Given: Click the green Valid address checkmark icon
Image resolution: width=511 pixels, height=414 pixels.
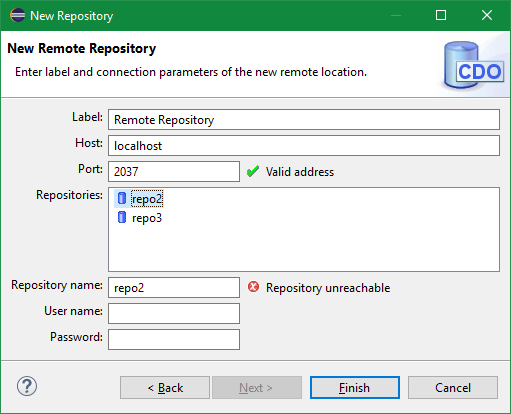Looking at the screenshot, I should pos(253,171).
